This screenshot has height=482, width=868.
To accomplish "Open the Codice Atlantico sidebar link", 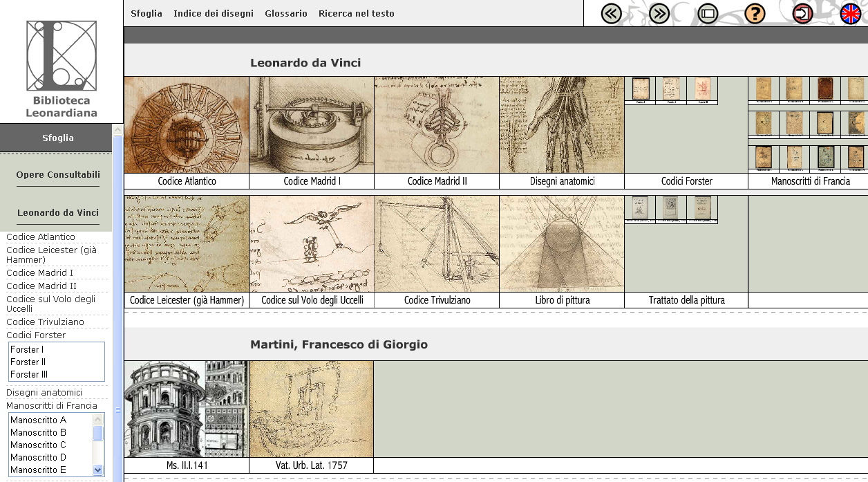I will [41, 237].
